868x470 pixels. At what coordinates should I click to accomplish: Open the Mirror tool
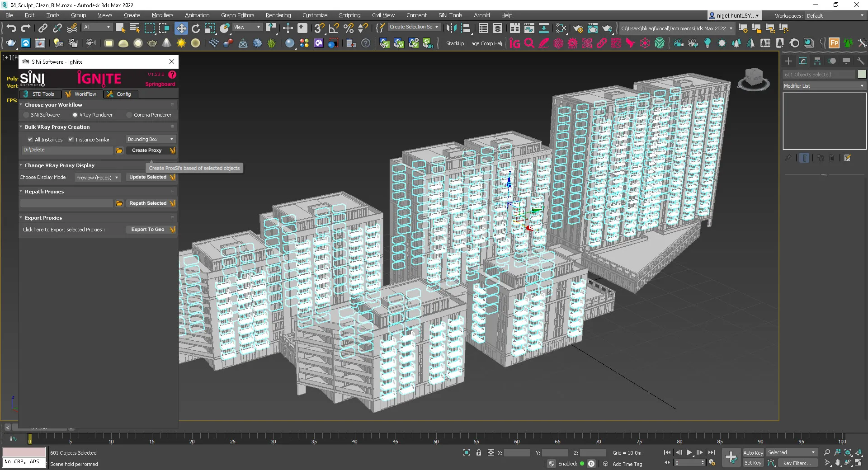(x=451, y=28)
